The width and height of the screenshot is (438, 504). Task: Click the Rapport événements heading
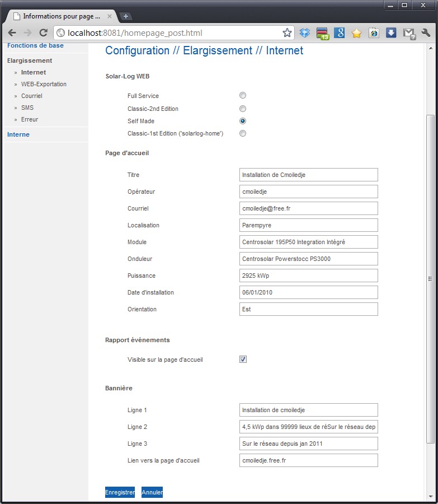point(138,340)
